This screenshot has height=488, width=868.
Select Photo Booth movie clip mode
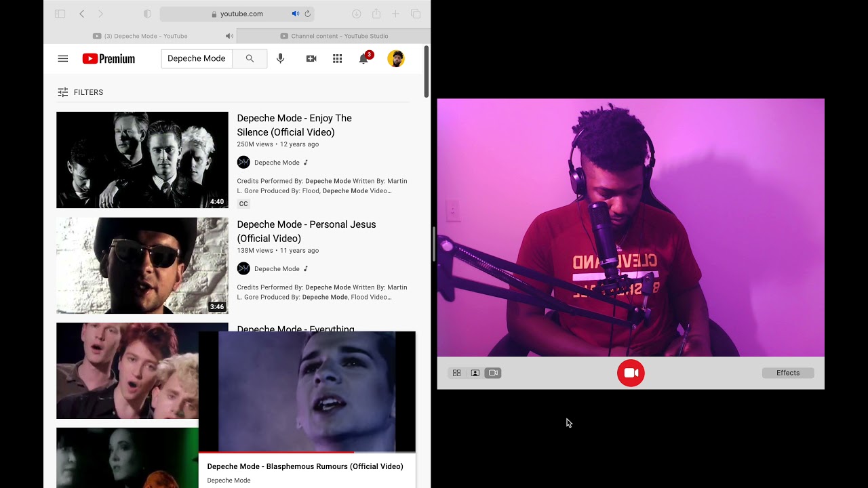[x=493, y=373]
